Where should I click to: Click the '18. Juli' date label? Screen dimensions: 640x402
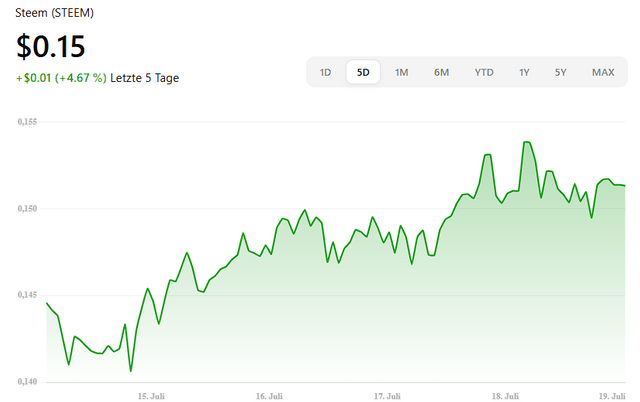click(x=505, y=396)
